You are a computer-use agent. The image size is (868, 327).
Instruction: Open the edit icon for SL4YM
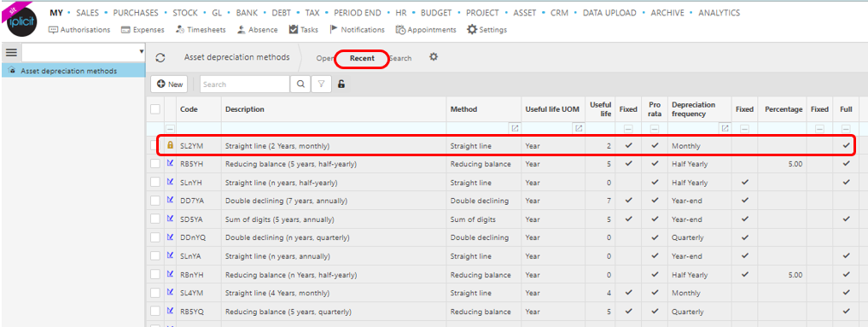click(x=171, y=292)
